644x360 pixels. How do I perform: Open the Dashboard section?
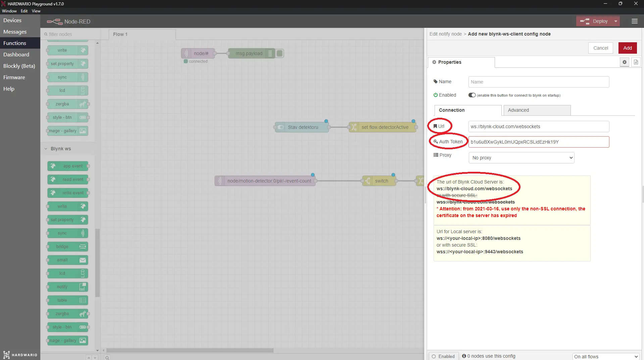20,55
